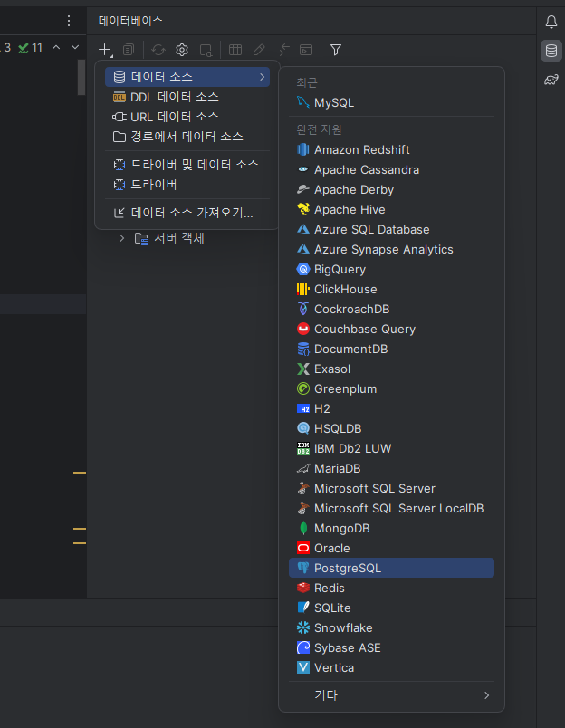This screenshot has width=565, height=728.
Task: Select the 드라이버 menu entry
Action: 187,185
